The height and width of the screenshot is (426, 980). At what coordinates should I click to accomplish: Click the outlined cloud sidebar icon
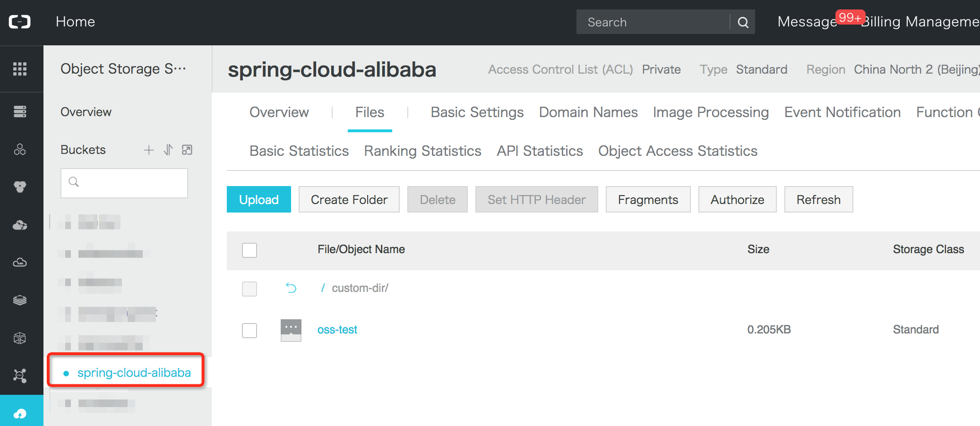20,262
